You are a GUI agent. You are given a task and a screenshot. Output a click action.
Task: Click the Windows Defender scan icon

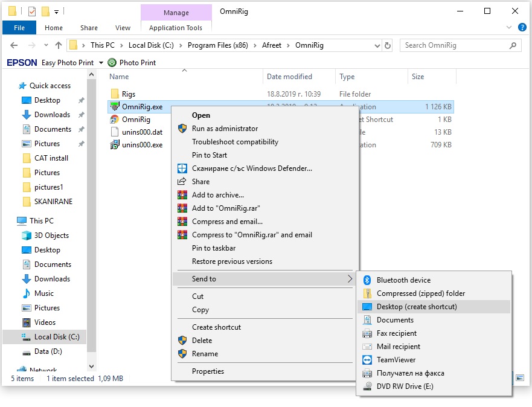[x=182, y=168]
